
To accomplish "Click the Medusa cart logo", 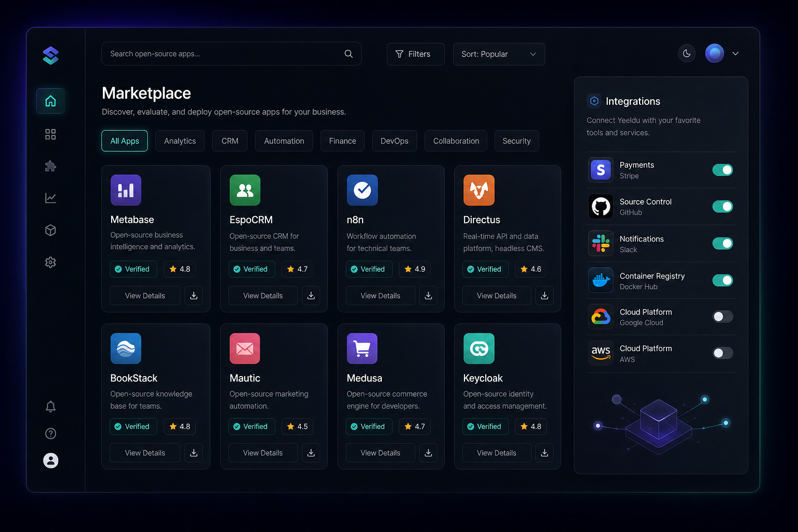I will (362, 349).
